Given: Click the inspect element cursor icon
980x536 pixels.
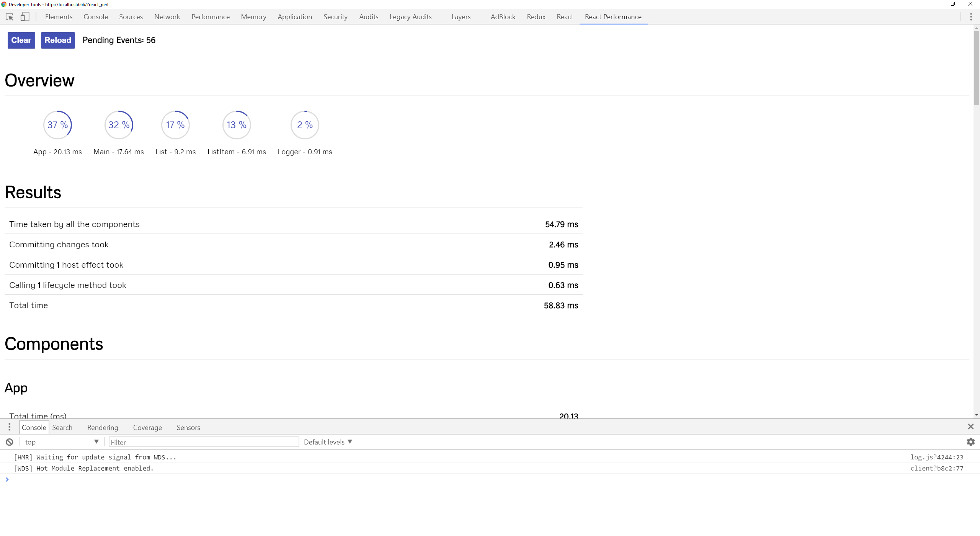Looking at the screenshot, I should click(10, 17).
